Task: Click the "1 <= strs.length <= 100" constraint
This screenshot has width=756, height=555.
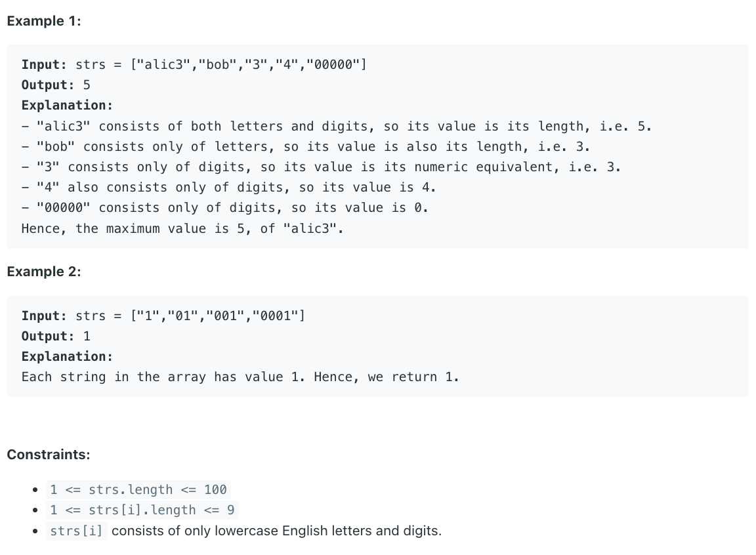Action: pyautogui.click(x=138, y=489)
